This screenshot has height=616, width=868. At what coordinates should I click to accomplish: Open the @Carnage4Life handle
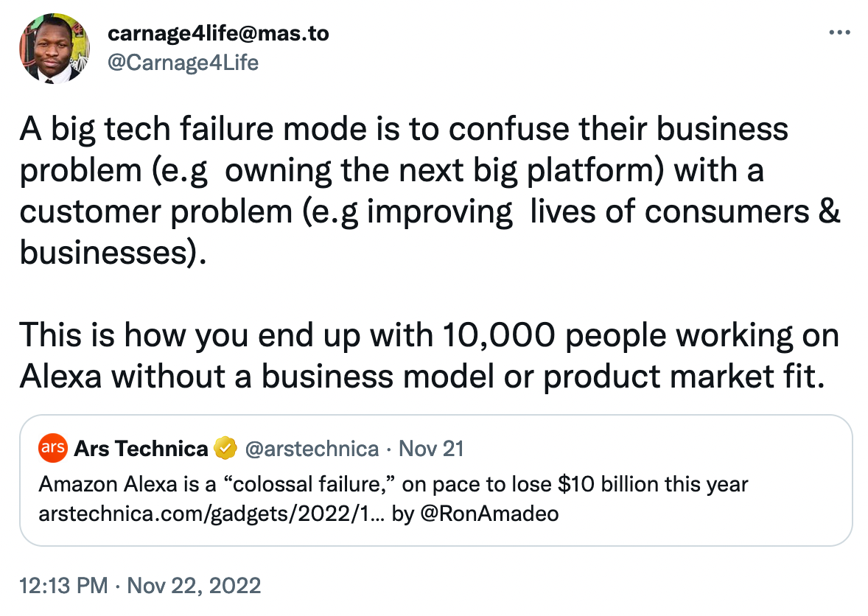click(x=183, y=63)
